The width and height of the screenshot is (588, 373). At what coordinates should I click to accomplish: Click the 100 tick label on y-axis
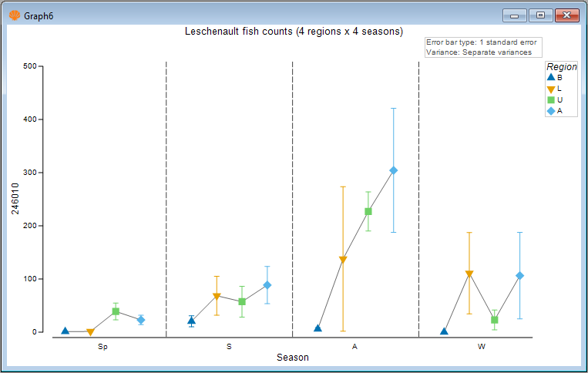point(30,279)
